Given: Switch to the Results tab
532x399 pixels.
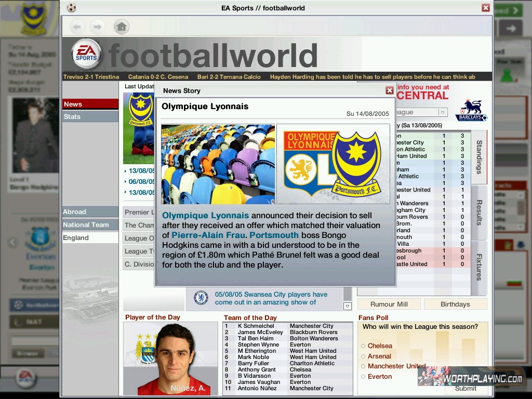Looking at the screenshot, I should pyautogui.click(x=479, y=212).
